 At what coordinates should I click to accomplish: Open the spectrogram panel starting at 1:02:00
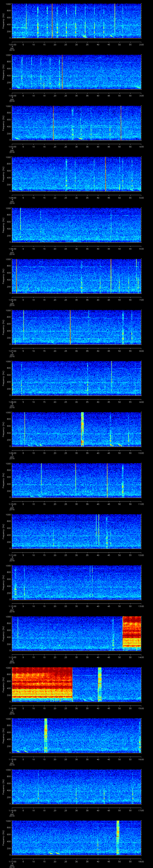point(77,72)
